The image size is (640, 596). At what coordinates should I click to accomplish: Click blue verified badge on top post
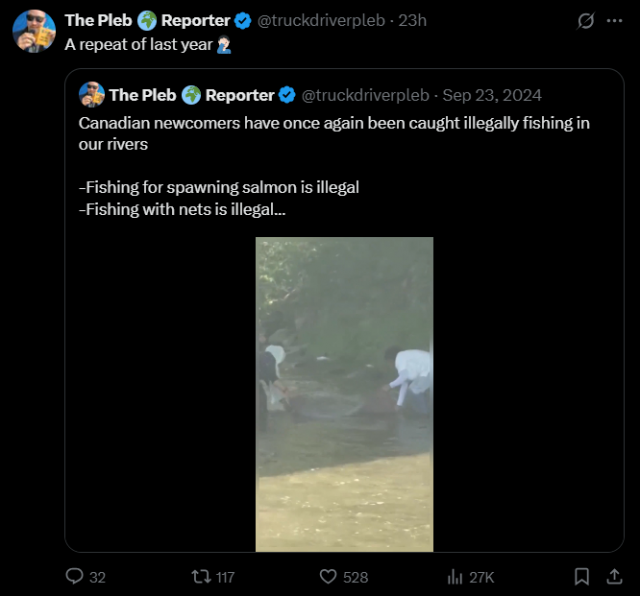[243, 20]
